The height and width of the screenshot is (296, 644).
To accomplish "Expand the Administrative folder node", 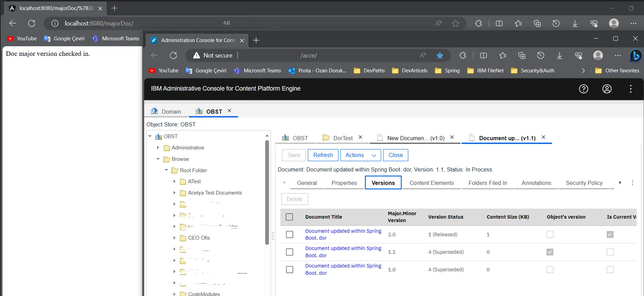I will point(158,148).
